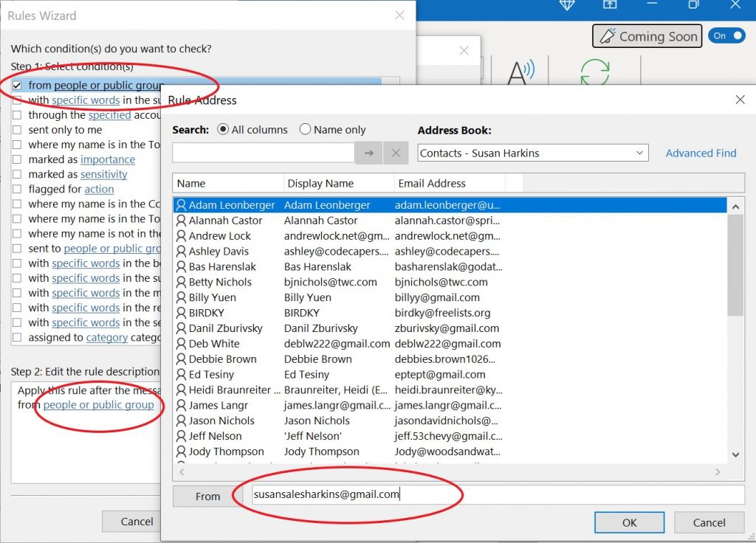Uncheck the from people or public group condition
The height and width of the screenshot is (543, 756).
point(16,85)
